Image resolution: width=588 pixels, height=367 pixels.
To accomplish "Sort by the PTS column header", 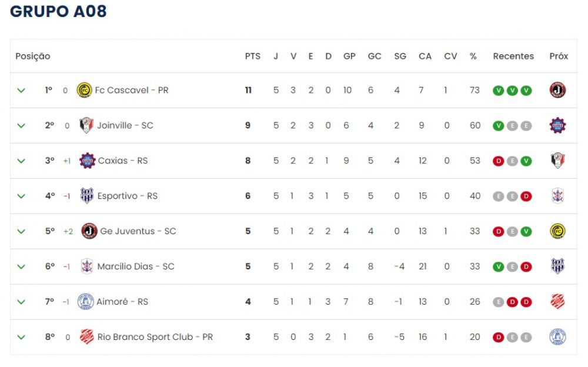I will [252, 56].
